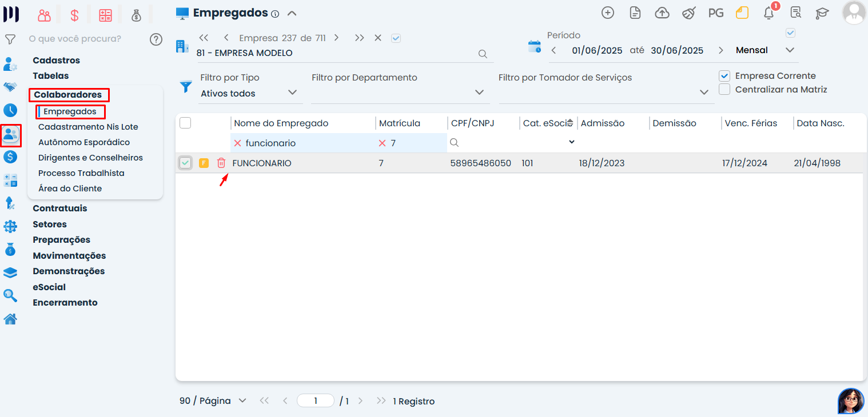
Task: Advance to next period arrow
Action: click(x=720, y=50)
